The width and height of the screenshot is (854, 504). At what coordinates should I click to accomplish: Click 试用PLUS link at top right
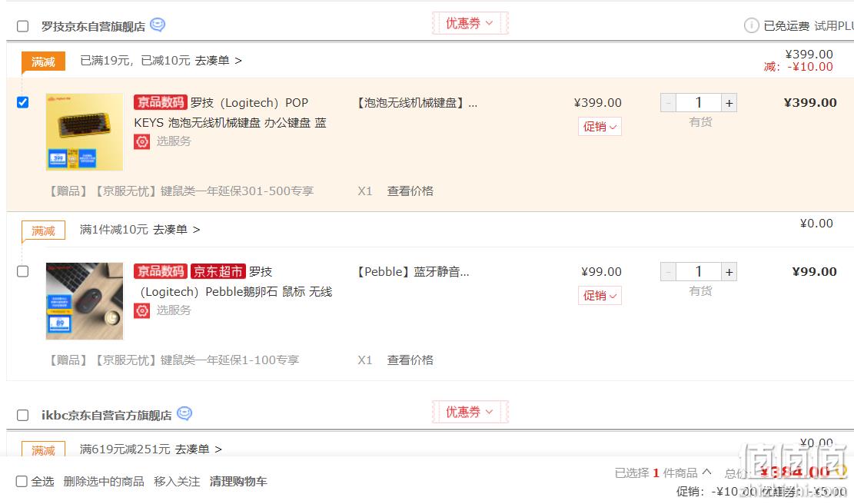(834, 25)
